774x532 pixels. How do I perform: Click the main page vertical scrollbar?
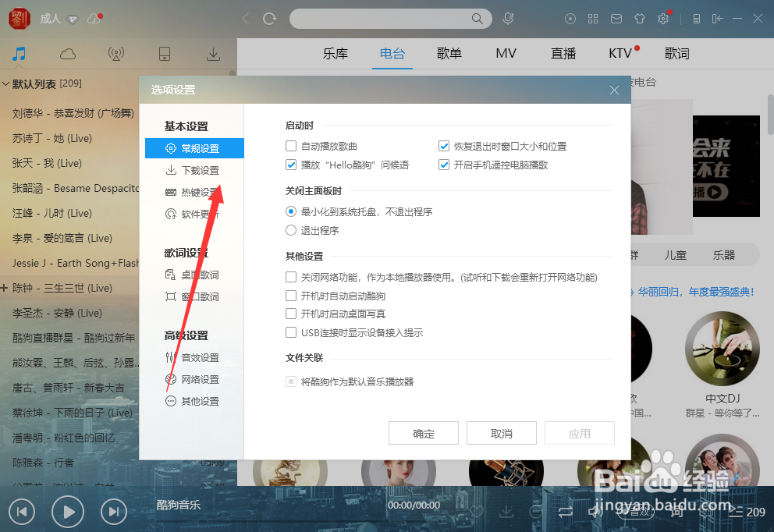tap(771, 115)
